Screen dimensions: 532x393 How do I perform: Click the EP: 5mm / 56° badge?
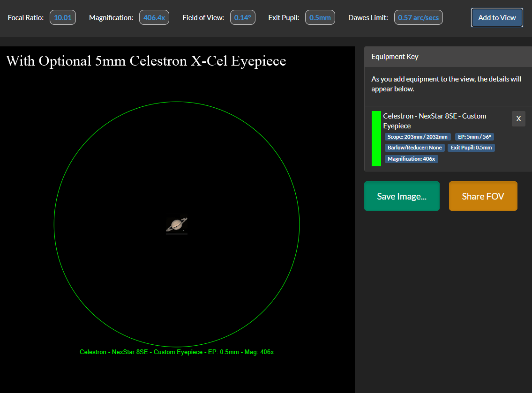[x=474, y=137]
